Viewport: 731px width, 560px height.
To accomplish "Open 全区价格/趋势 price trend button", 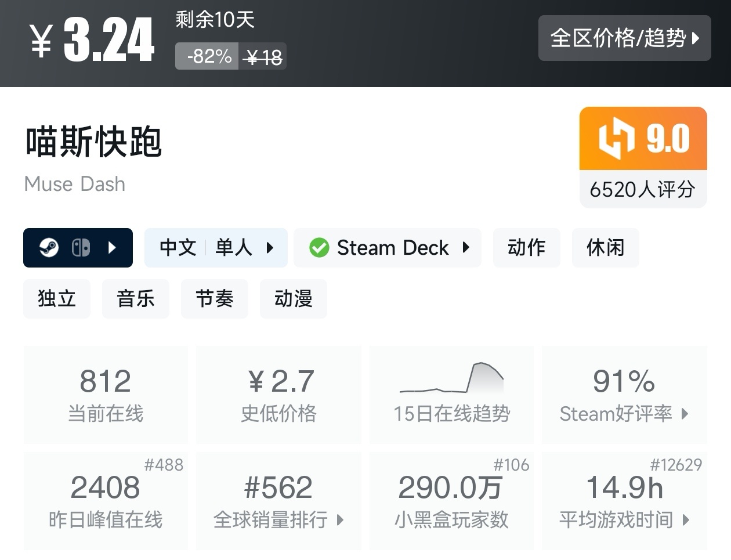I will (625, 38).
